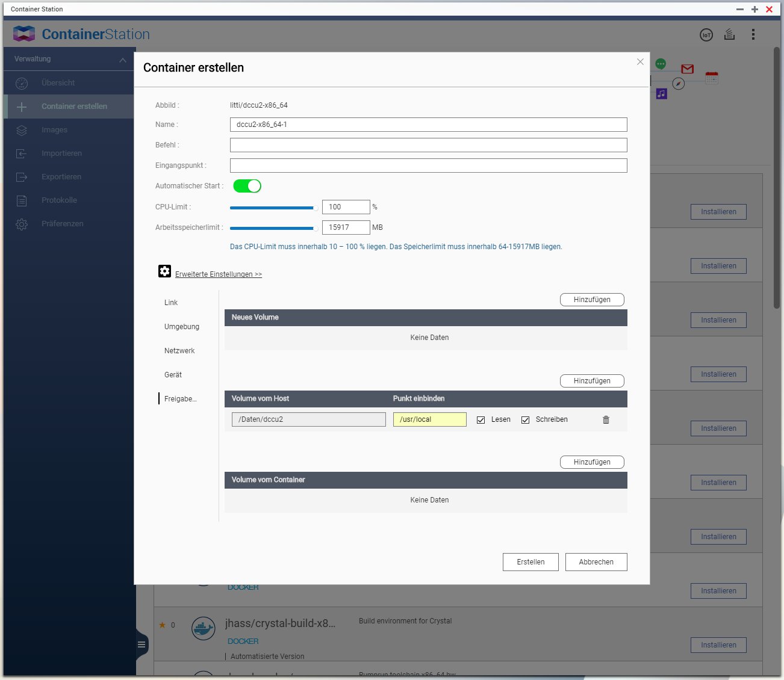
Task: Click the red mail envelope icon
Action: tap(687, 69)
